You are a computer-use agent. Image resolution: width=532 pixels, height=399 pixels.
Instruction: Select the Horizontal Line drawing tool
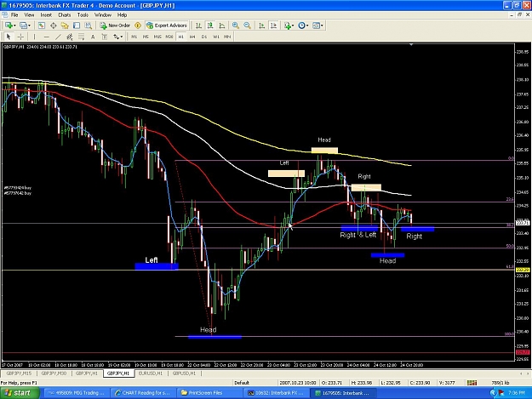pos(47,37)
